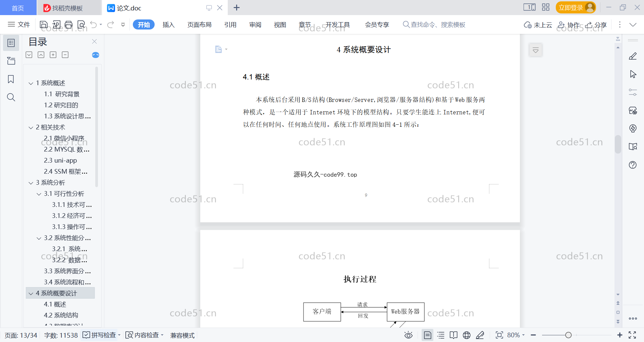Click the Print icon
Image resolution: width=644 pixels, height=342 pixels.
pyautogui.click(x=69, y=24)
